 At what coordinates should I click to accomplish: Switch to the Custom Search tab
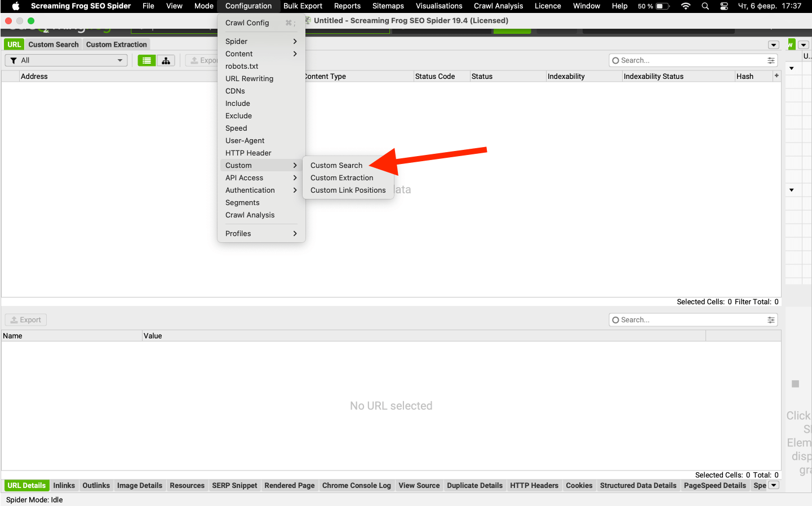click(x=54, y=45)
